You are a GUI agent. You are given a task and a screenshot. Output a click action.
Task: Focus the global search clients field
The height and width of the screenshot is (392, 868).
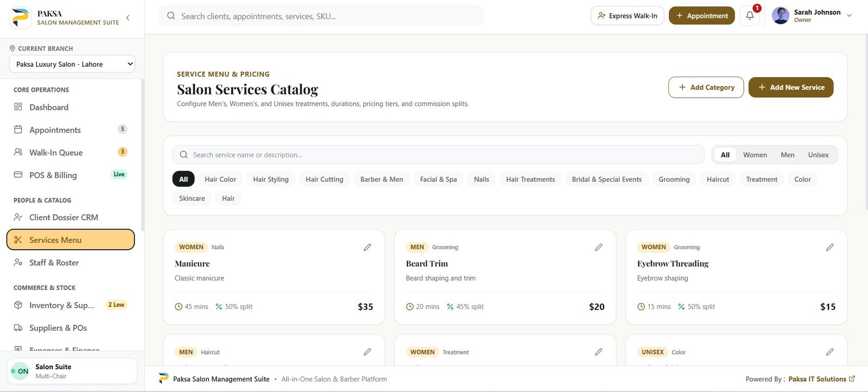tap(321, 16)
